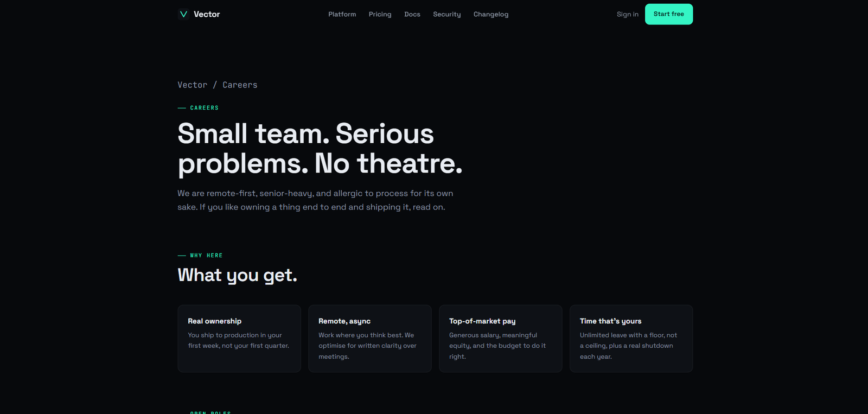This screenshot has width=868, height=414.
Task: Select the Real ownership card title
Action: 215,321
